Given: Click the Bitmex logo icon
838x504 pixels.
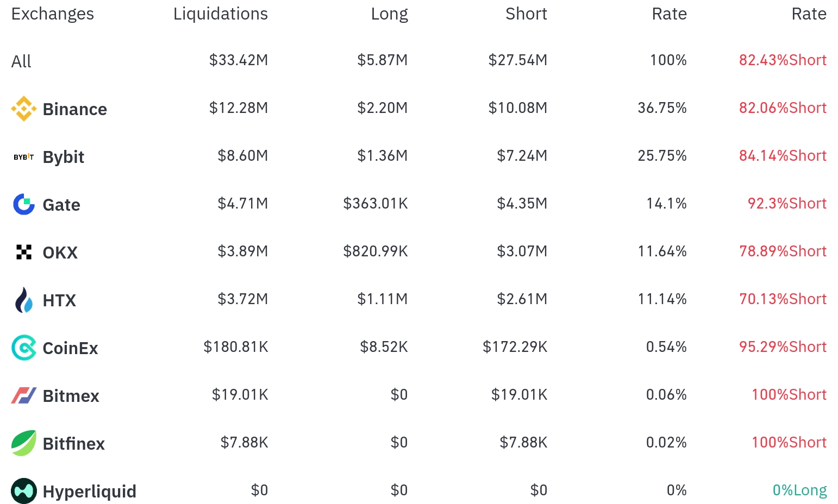Looking at the screenshot, I should click(x=24, y=395).
